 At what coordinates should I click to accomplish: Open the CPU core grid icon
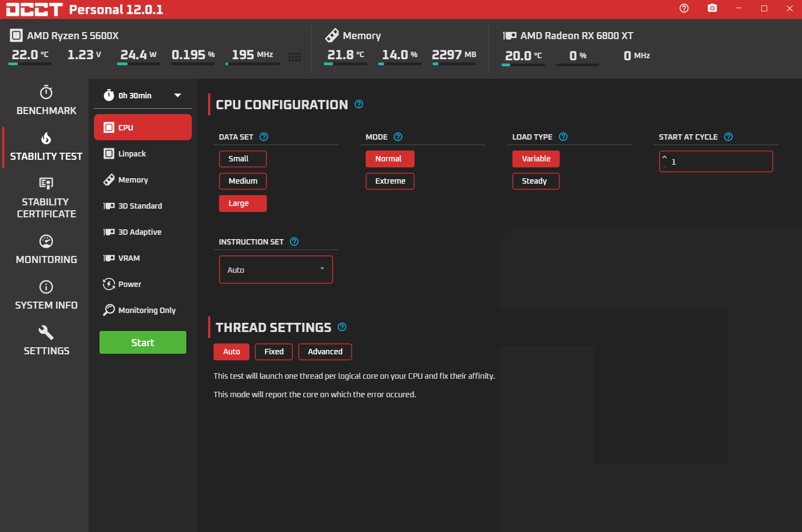[x=295, y=57]
